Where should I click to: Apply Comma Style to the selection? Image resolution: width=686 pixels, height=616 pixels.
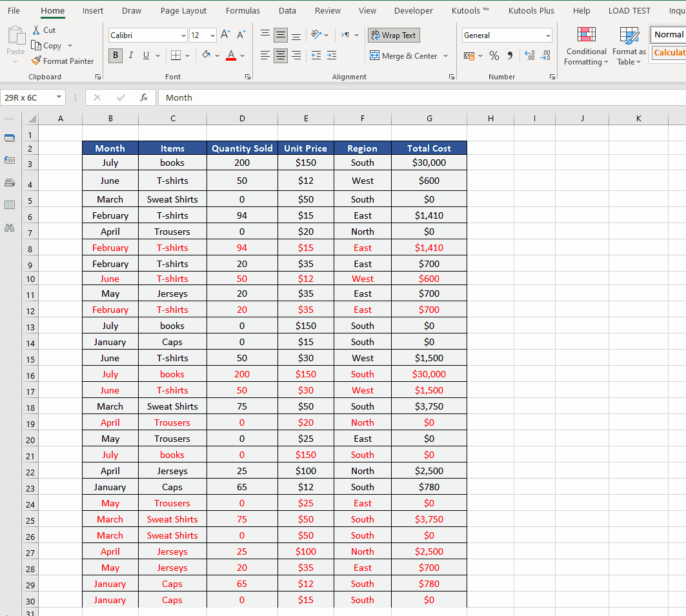coord(509,55)
